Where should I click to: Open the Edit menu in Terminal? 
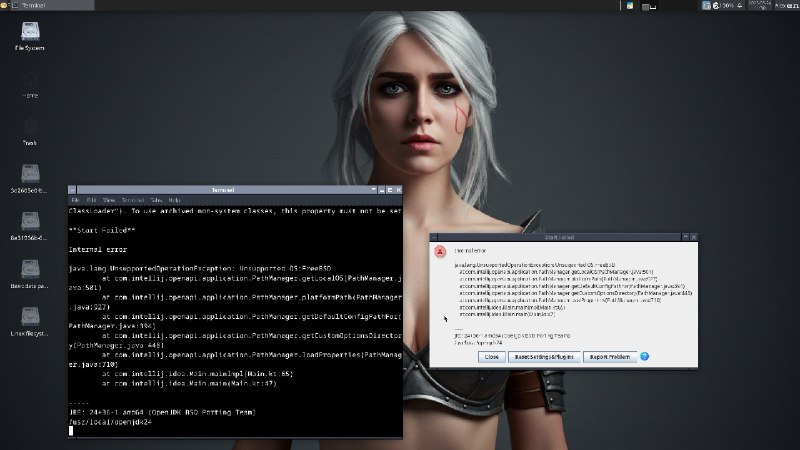click(x=91, y=201)
